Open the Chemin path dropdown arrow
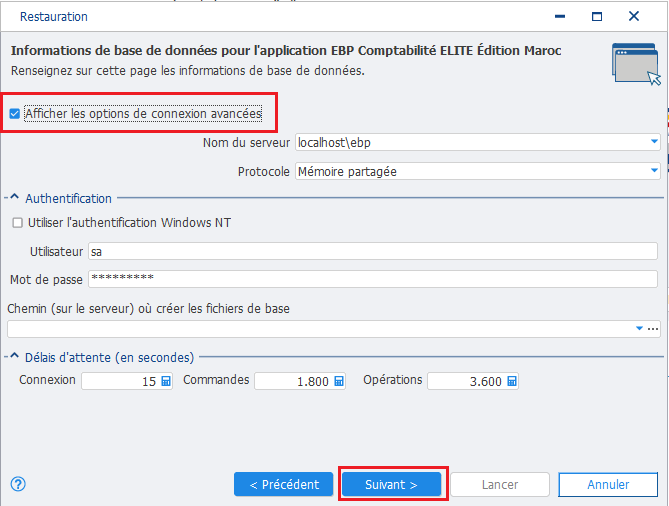669x506 pixels. (x=639, y=328)
